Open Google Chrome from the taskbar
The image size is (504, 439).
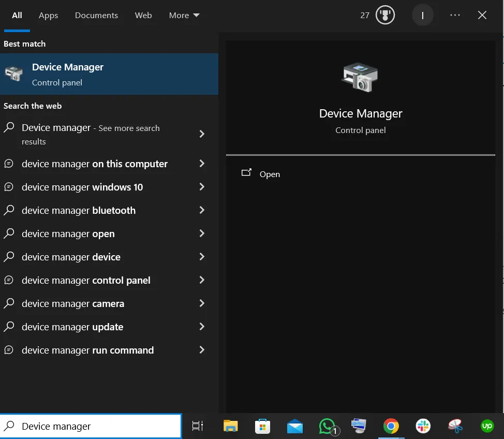[x=391, y=426]
